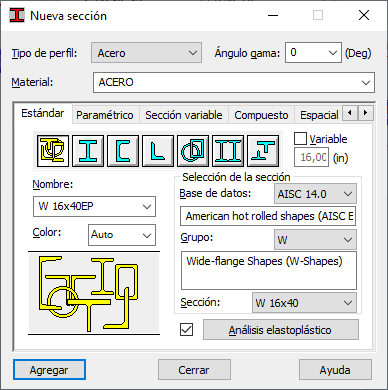
Task: Uncheck the Análisis elastoplástico checkbox
Action: pyautogui.click(x=186, y=330)
